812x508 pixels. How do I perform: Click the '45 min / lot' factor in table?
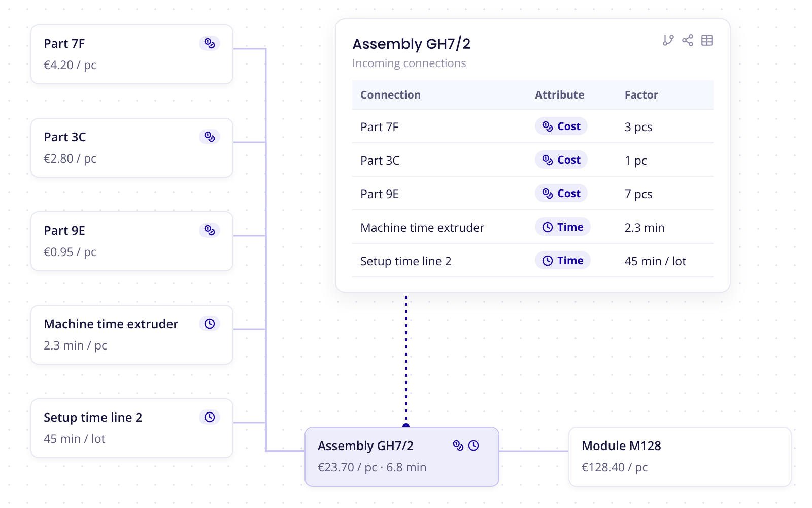click(x=655, y=261)
